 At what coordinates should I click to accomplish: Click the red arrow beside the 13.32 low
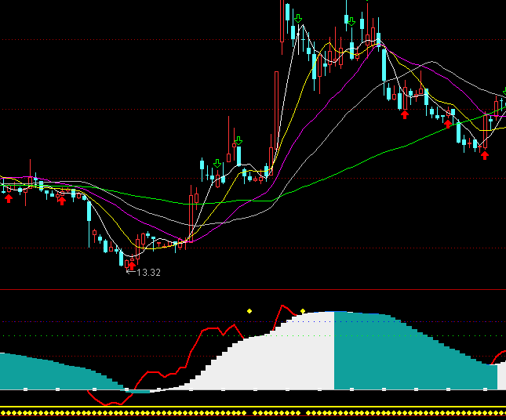131,265
